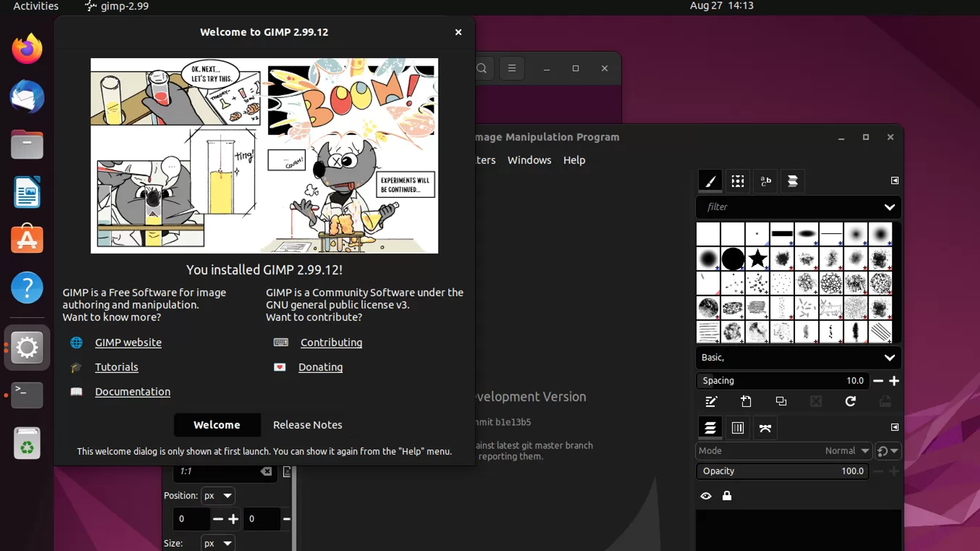Refresh the brushes list
980x551 pixels.
(850, 402)
